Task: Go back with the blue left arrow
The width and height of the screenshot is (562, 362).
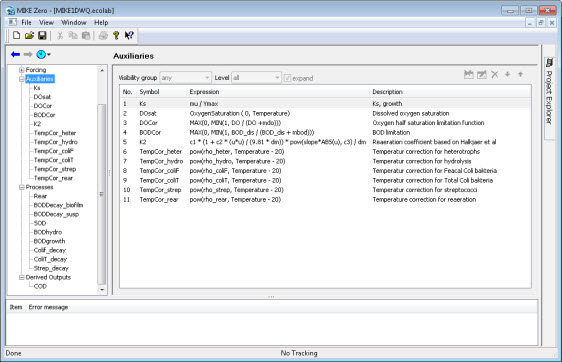Action: [x=15, y=54]
